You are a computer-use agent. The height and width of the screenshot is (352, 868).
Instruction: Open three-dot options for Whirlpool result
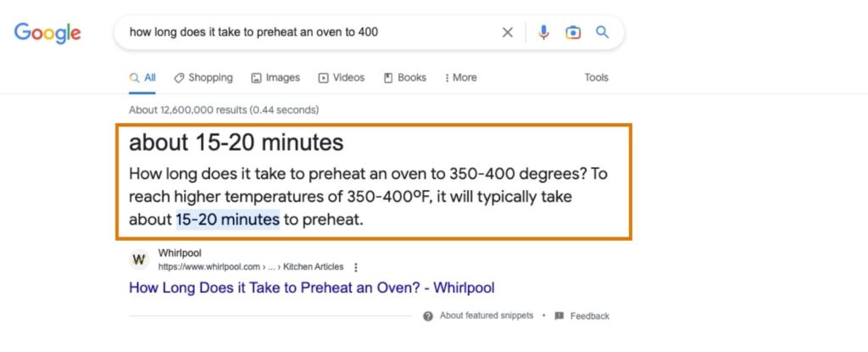(356, 266)
